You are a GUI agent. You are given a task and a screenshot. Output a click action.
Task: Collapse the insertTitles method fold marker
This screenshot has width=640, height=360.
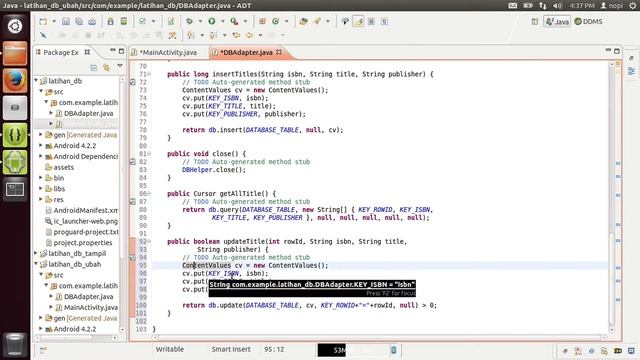(149, 74)
